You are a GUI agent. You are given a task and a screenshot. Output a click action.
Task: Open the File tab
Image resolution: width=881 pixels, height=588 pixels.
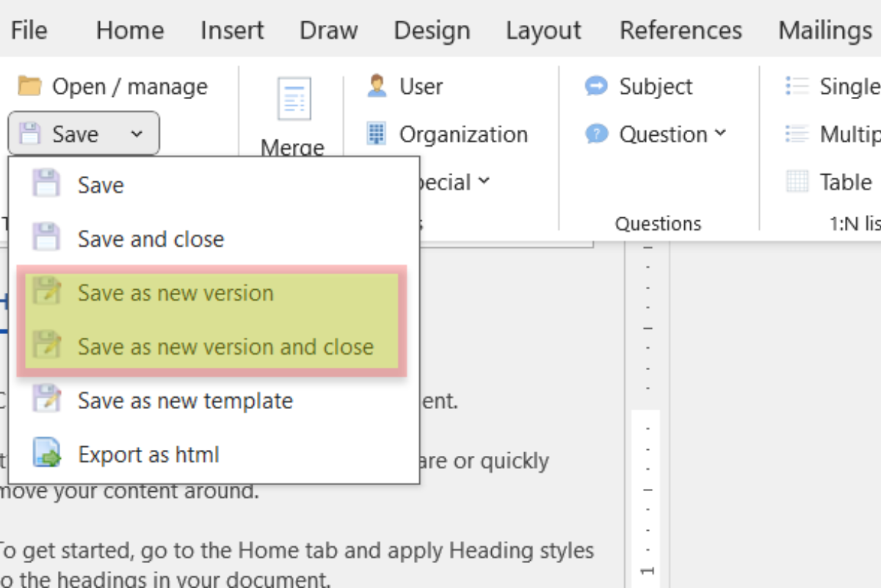29,30
